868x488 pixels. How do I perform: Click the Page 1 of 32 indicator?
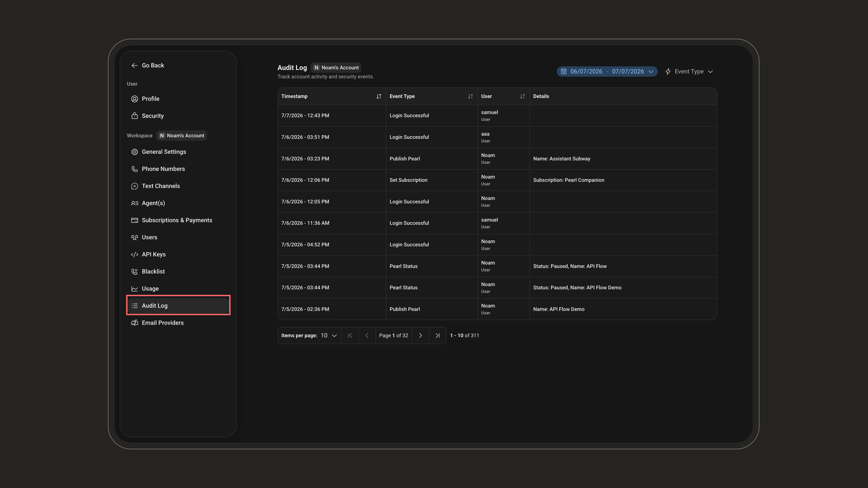(x=393, y=335)
